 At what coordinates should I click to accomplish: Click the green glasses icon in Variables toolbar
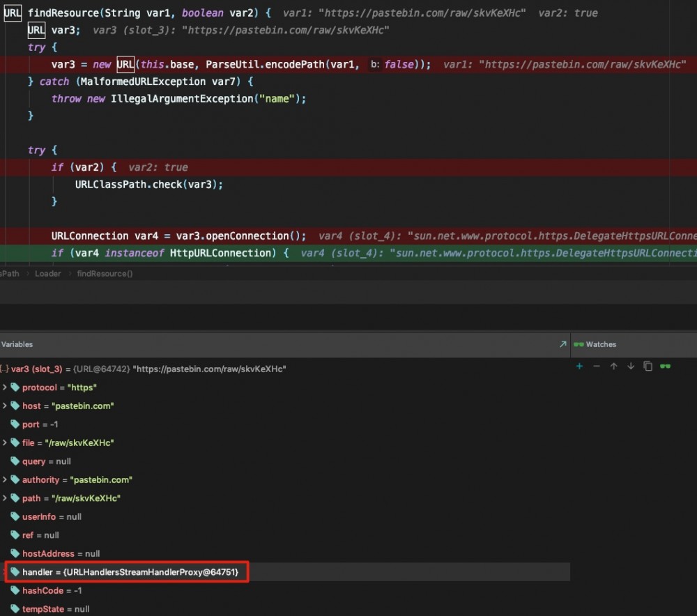pos(665,366)
